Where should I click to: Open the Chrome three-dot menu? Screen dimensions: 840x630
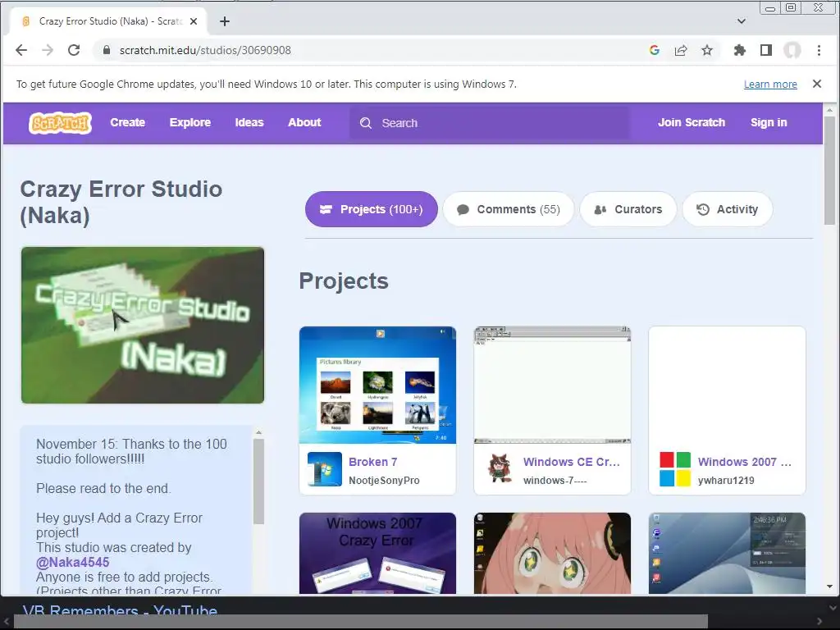click(819, 50)
